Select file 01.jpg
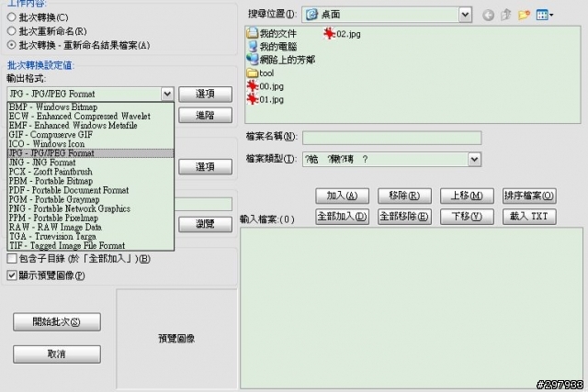This screenshot has height=392, width=588. 266,100
